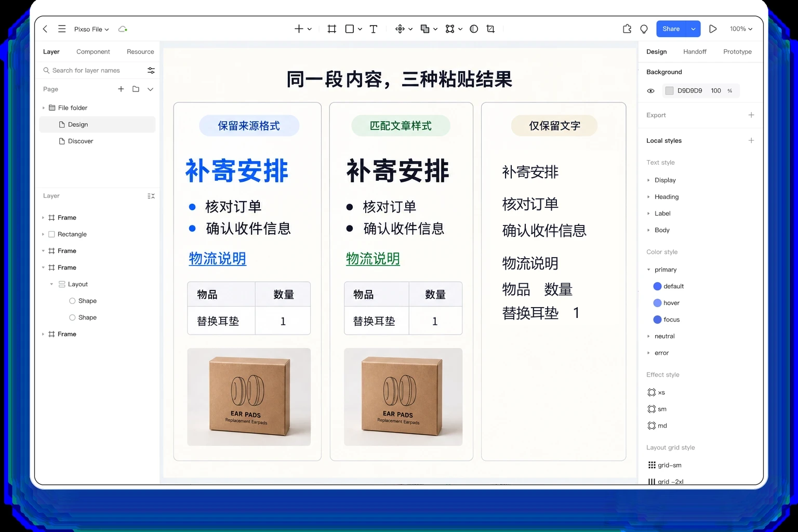Open the 100% zoom dropdown
The width and height of the screenshot is (798, 532).
point(741,29)
